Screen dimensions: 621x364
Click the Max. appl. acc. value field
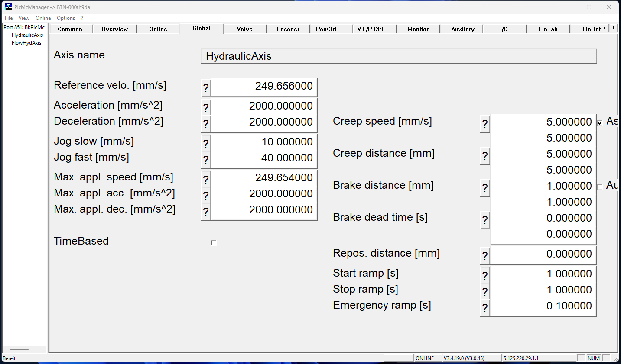point(264,194)
